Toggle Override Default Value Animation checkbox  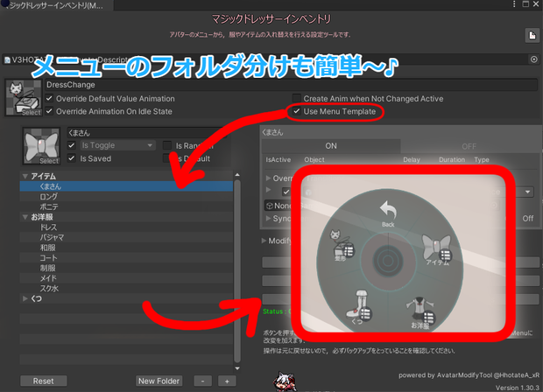coord(49,98)
